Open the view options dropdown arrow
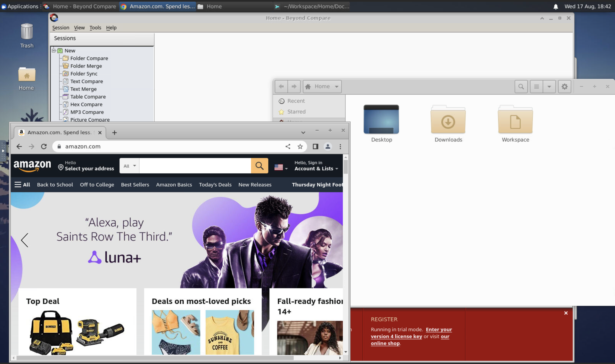 coord(549,86)
